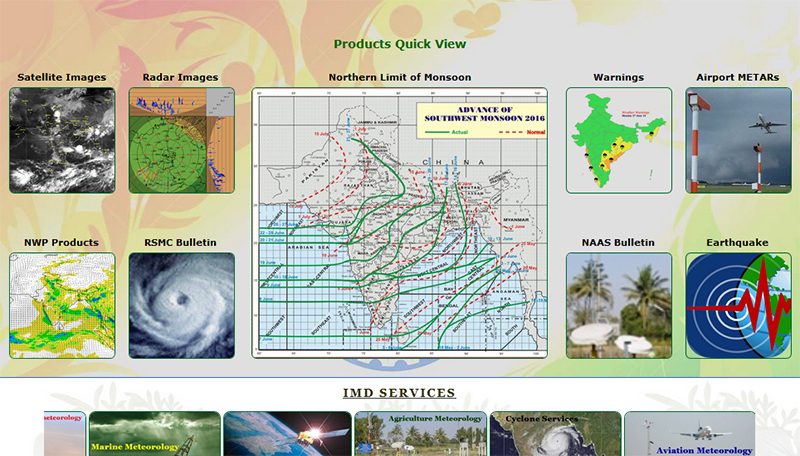
Task: Click the IMD SERVICES heading
Action: click(399, 393)
